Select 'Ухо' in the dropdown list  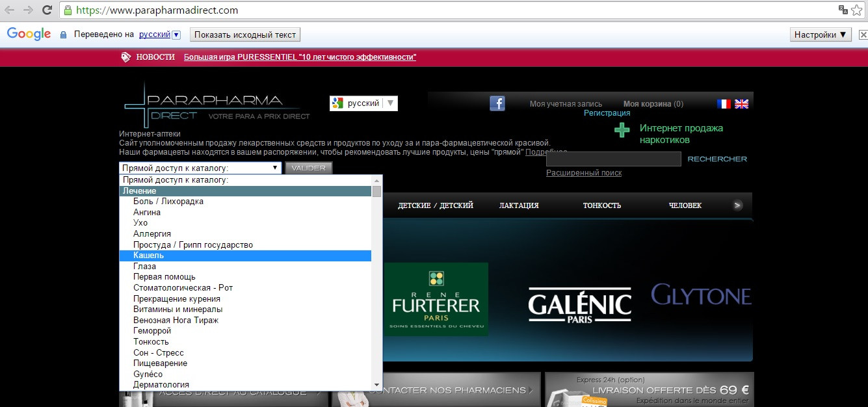[x=245, y=223]
